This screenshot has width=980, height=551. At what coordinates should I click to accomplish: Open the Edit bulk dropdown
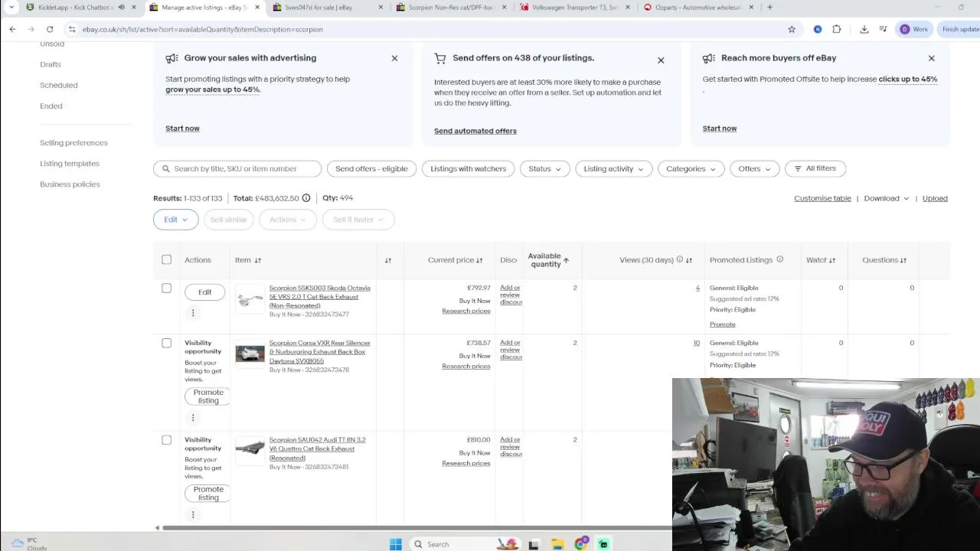point(175,220)
